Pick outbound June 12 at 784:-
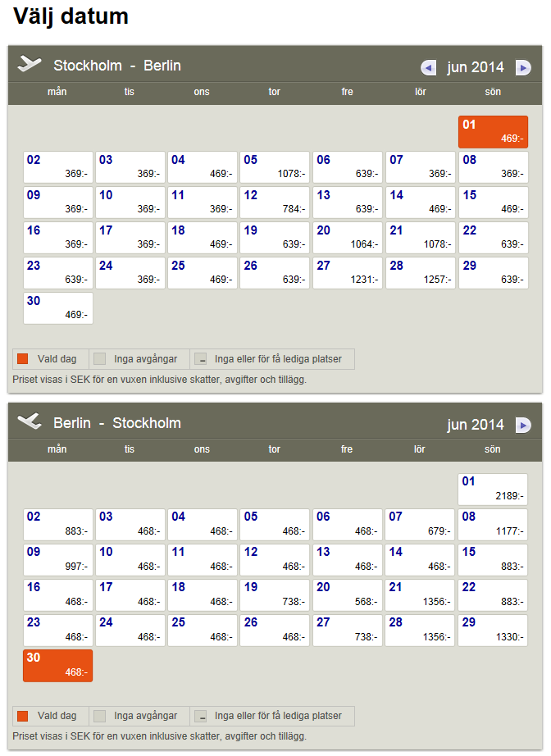 (x=275, y=203)
